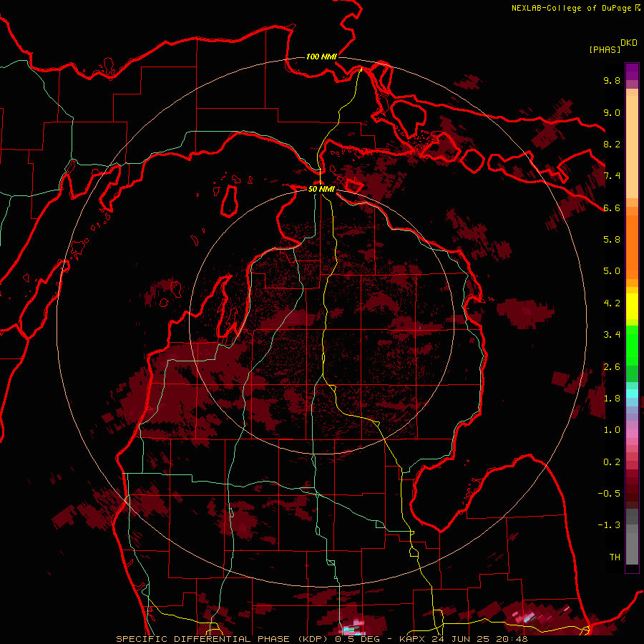Pick the pink band near the 1.0 value
The image size is (644, 644).
(632, 434)
